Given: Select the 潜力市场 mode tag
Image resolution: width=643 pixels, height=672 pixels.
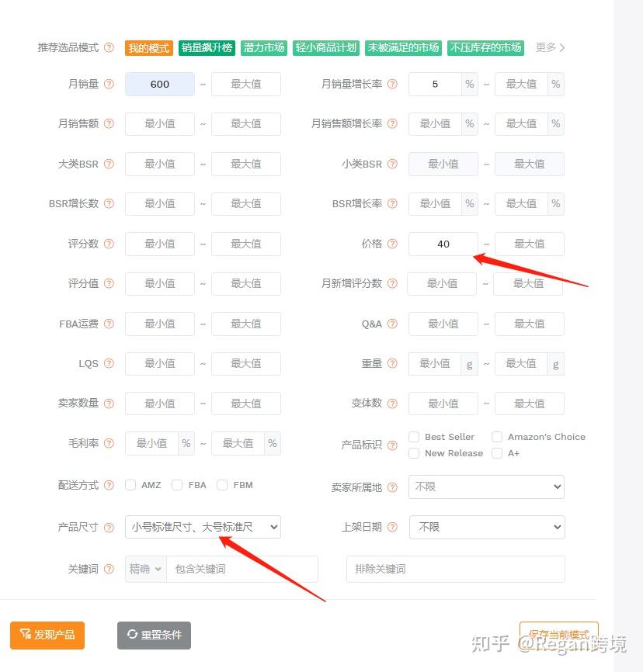Looking at the screenshot, I should [x=264, y=47].
